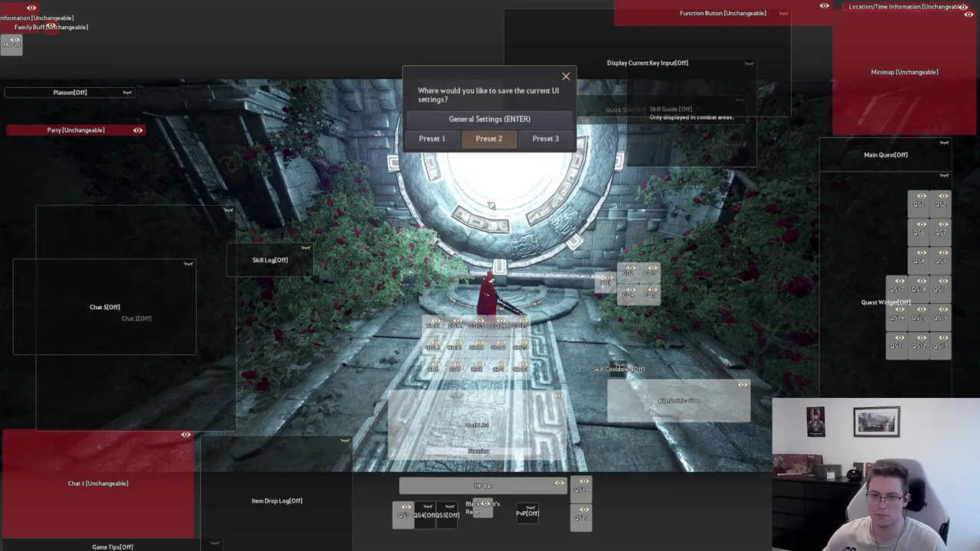980x551 pixels.
Task: Show Quest Widget panel via closed eye
Action: 944,175
